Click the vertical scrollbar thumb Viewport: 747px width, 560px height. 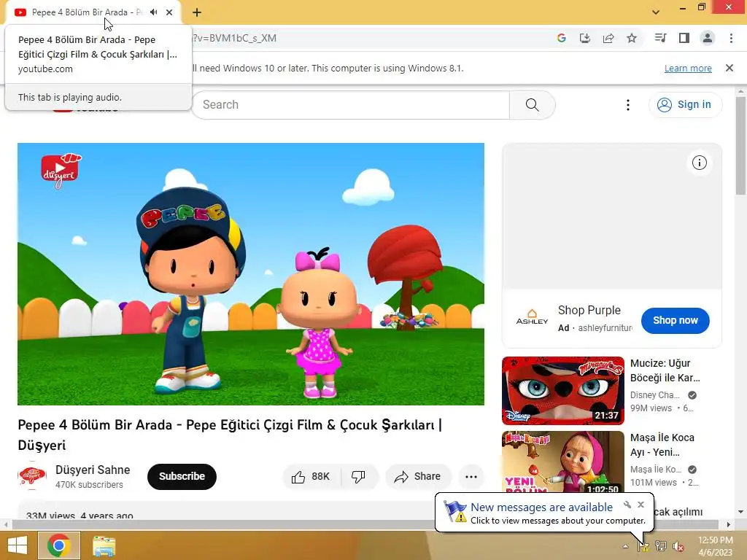[740, 145]
